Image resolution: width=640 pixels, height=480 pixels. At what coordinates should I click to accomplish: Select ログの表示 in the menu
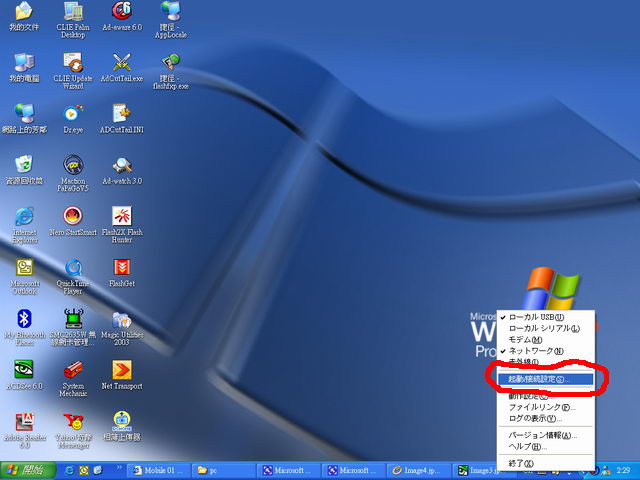click(545, 418)
